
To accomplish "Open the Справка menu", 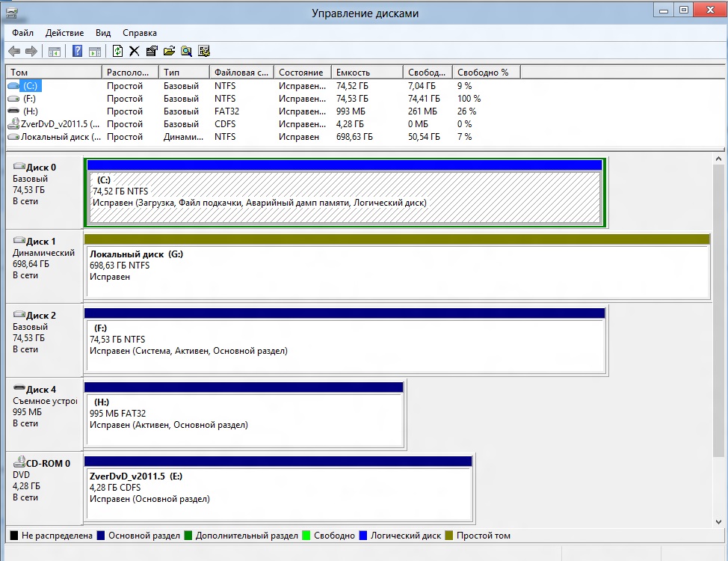I will [140, 33].
